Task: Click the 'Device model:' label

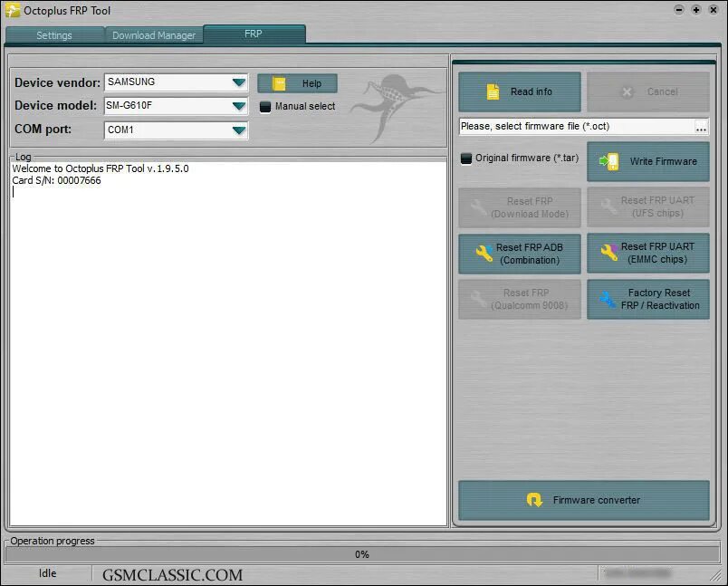Action: (55, 105)
